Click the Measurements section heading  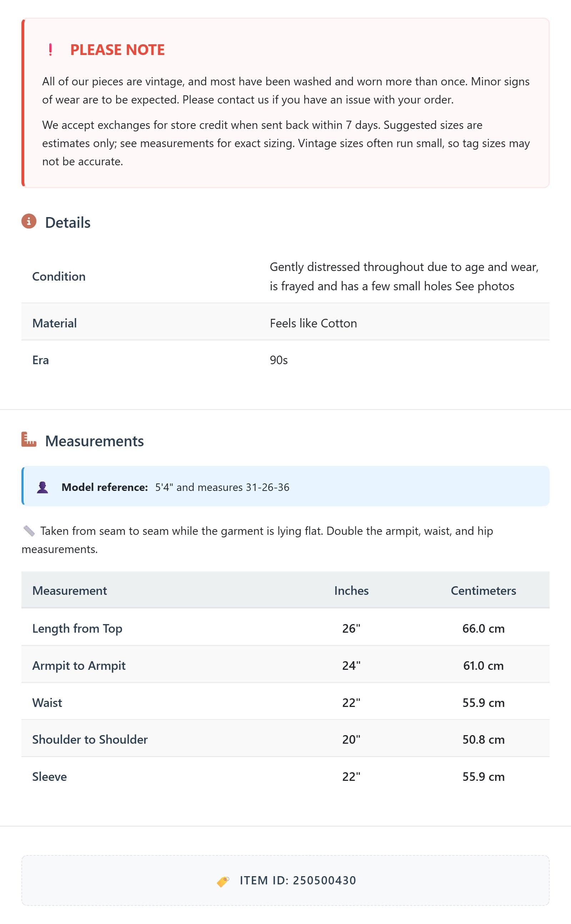click(x=95, y=441)
